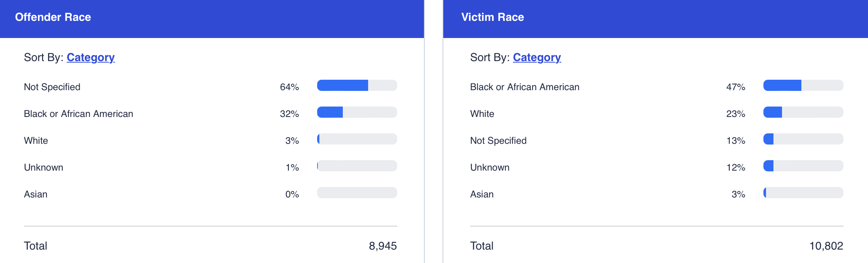Click the Offender Race panel header

[x=53, y=17]
